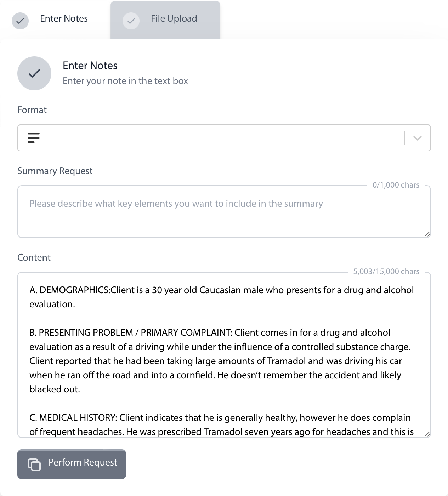Click the Summary Request textarea resize handle
This screenshot has height=496, width=448.
pyautogui.click(x=427, y=234)
